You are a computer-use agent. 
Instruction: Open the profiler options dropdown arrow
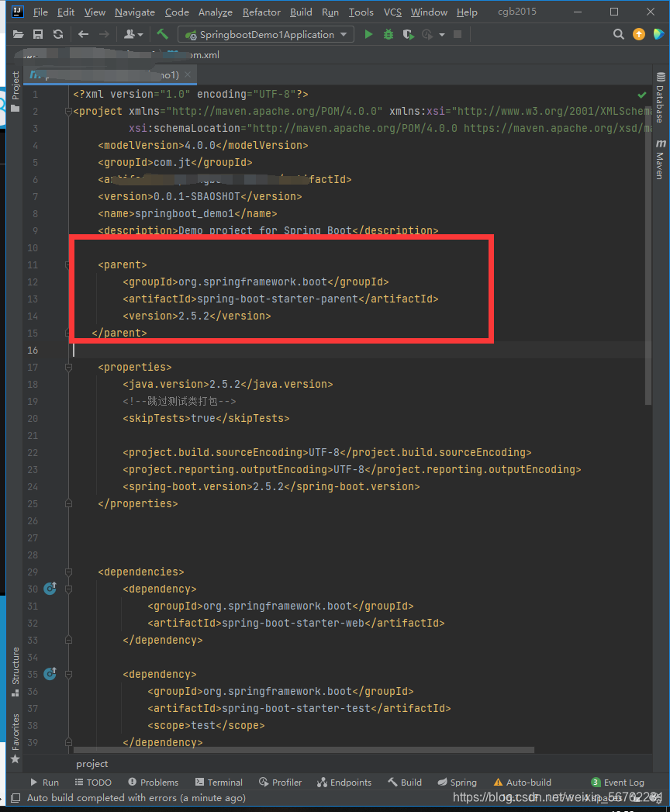point(443,34)
